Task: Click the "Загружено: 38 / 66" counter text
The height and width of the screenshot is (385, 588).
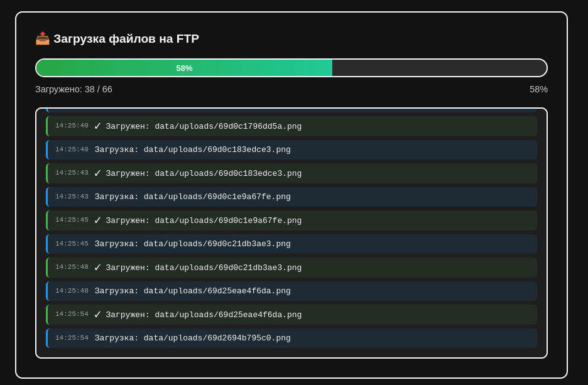Action: tap(73, 89)
